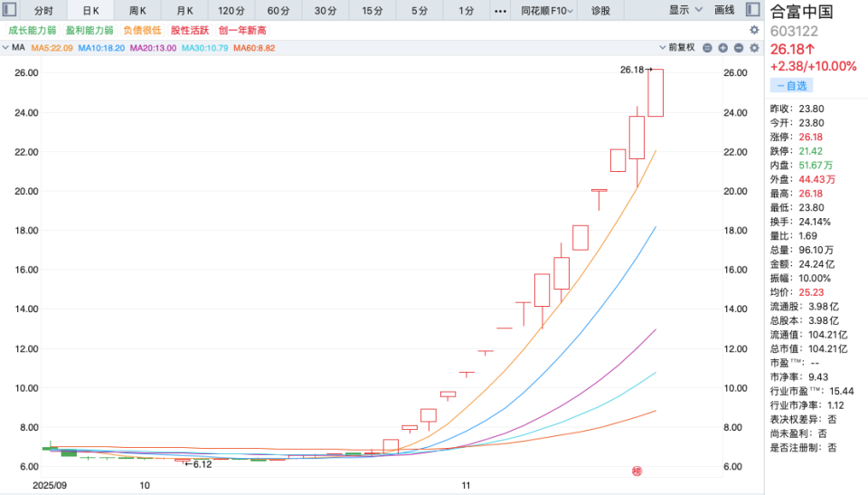Click first minus icon beside 前复权

707,48
